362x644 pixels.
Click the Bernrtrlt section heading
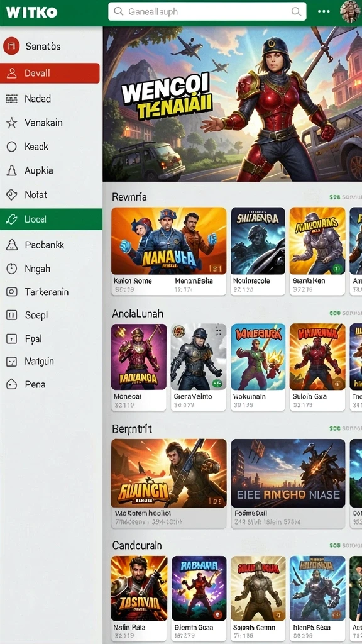pos(132,429)
